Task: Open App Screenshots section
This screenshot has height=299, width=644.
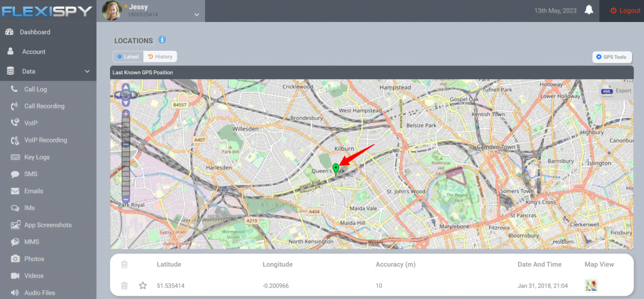Action: (48, 225)
